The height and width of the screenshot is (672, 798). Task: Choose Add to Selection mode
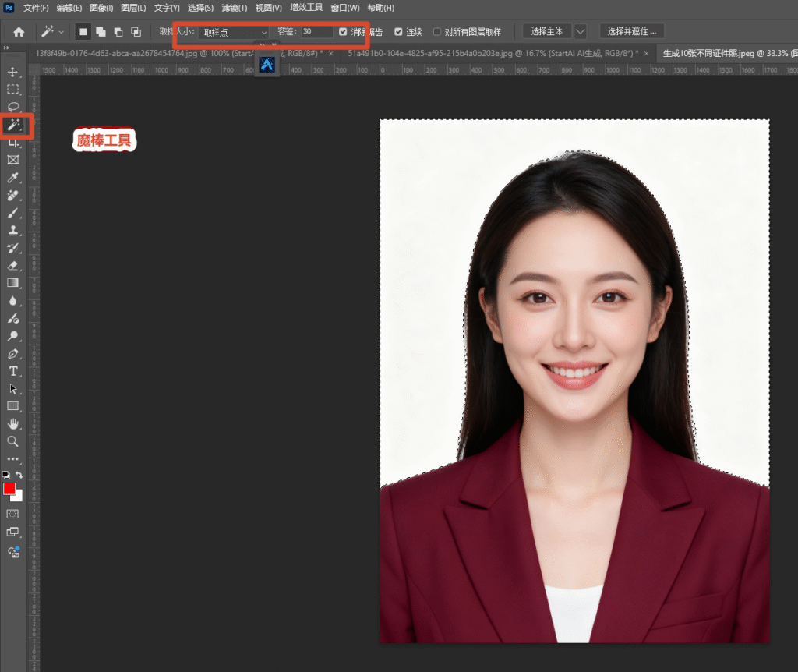tap(101, 32)
